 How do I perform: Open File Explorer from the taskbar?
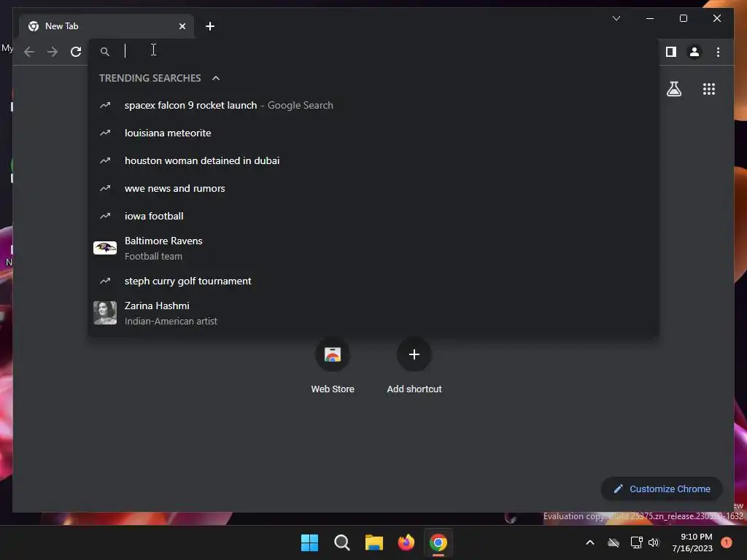coord(374,542)
